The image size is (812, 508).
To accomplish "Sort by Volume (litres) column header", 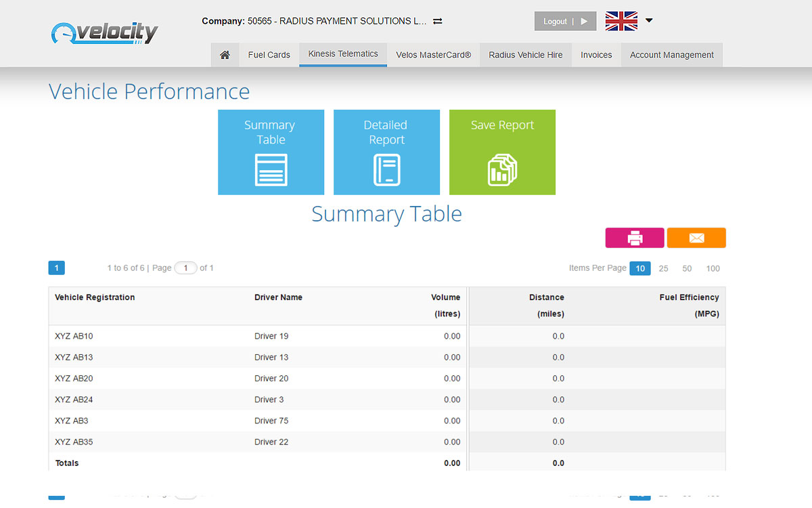I will click(x=446, y=305).
